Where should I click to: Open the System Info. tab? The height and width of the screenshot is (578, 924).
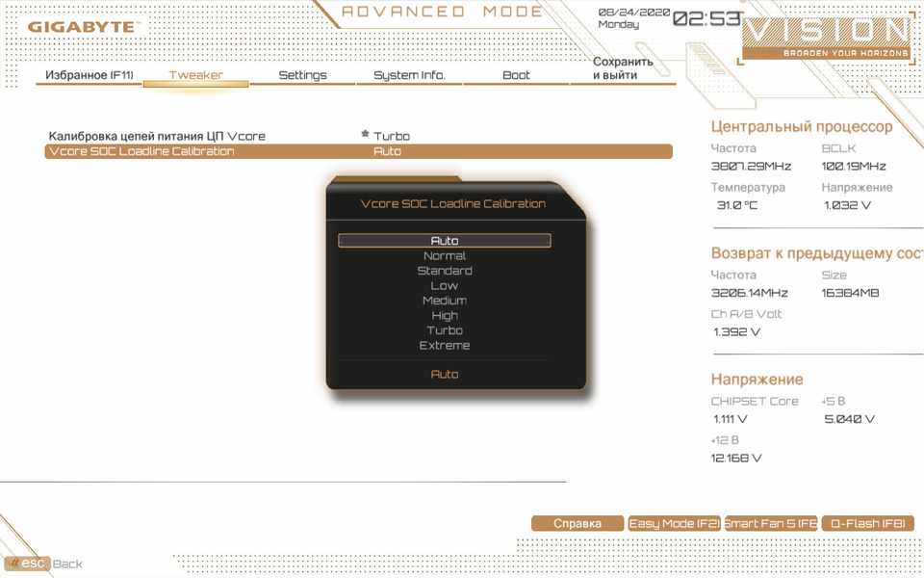(x=409, y=75)
